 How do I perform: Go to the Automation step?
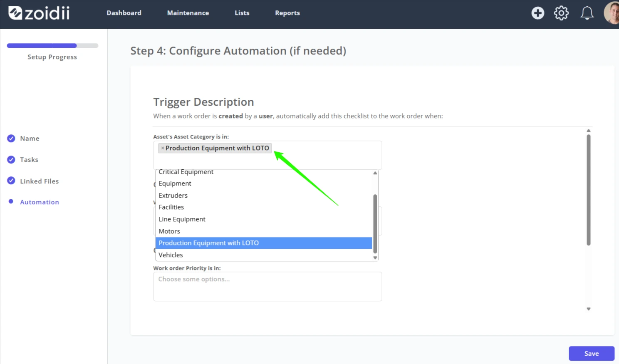40,202
